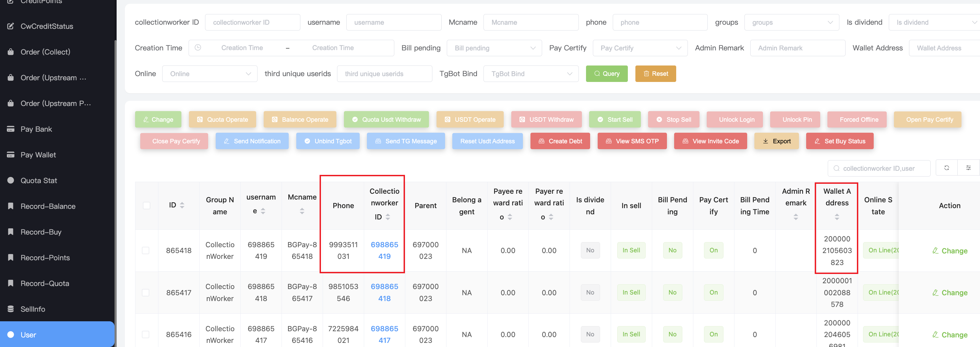This screenshot has height=347, width=980.
Task: Sort by Wallet Address column arrows
Action: 837,217
